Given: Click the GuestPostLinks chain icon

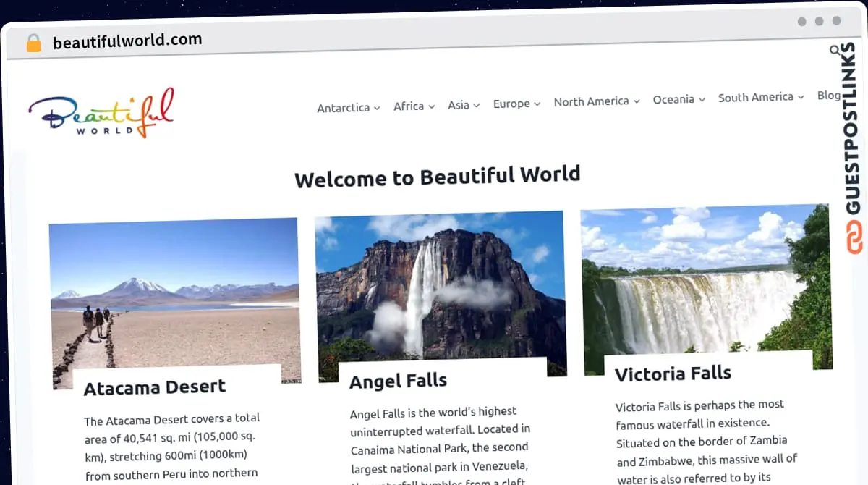Looking at the screenshot, I should pyautogui.click(x=854, y=238).
